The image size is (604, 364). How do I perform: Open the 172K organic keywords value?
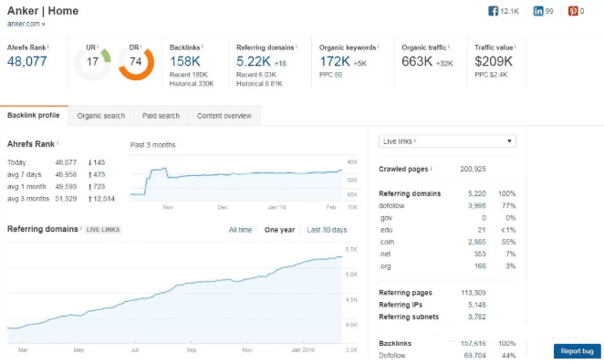point(335,61)
